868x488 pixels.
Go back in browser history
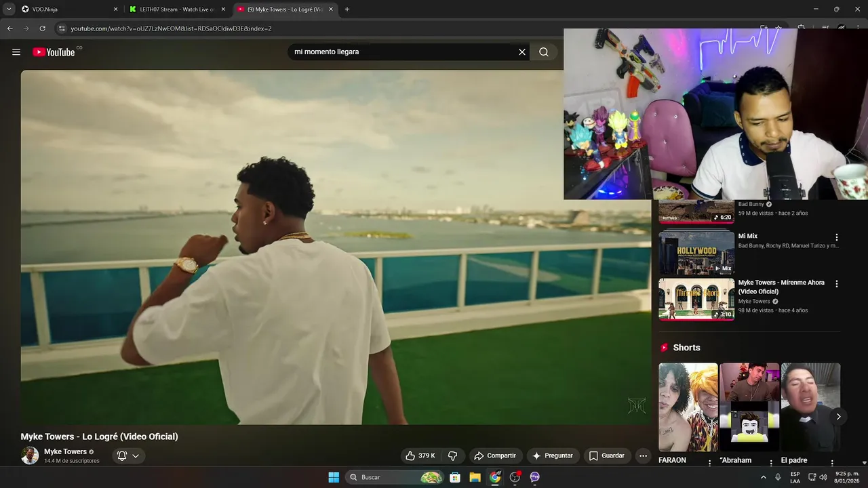click(9, 28)
